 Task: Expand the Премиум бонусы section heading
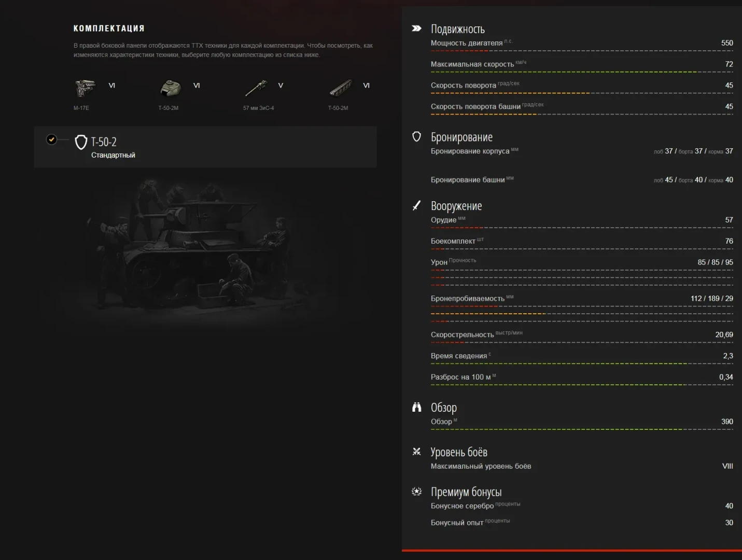(466, 492)
